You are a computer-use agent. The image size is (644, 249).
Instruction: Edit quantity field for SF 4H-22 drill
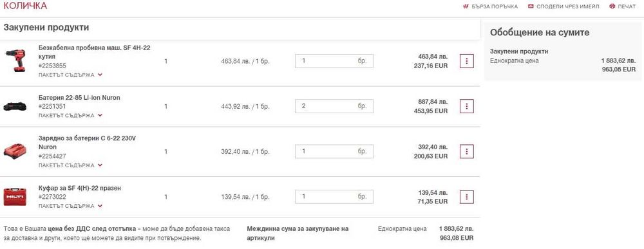[x=334, y=60]
